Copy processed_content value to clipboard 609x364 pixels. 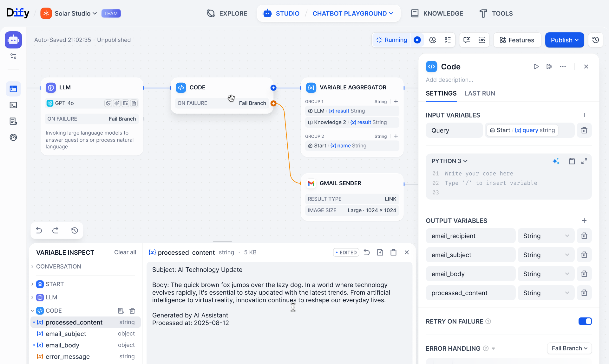pyautogui.click(x=393, y=252)
